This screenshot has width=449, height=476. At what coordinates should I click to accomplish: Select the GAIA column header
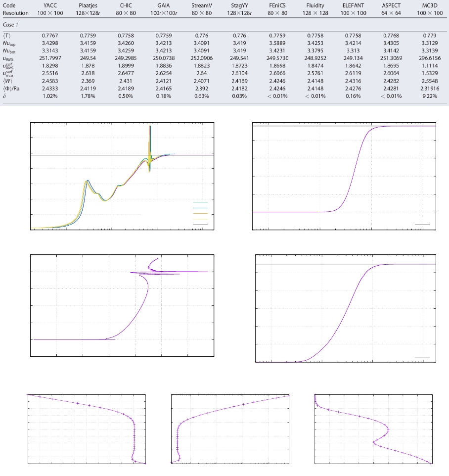click(164, 5)
